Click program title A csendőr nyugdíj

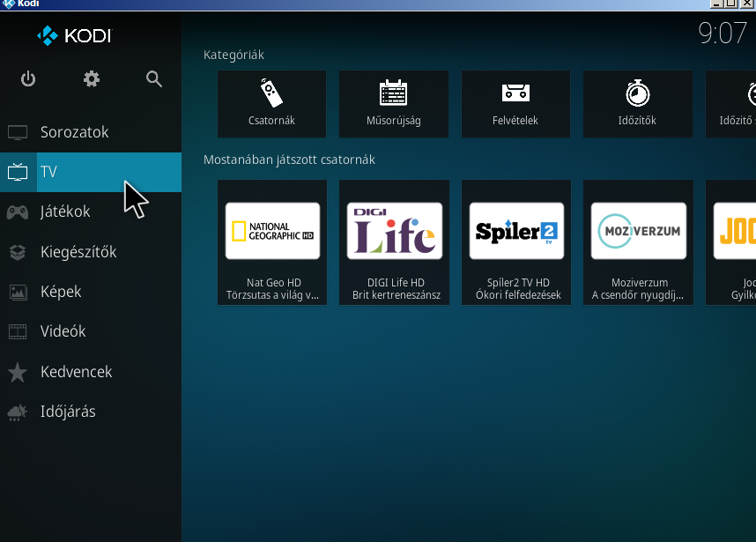point(637,295)
